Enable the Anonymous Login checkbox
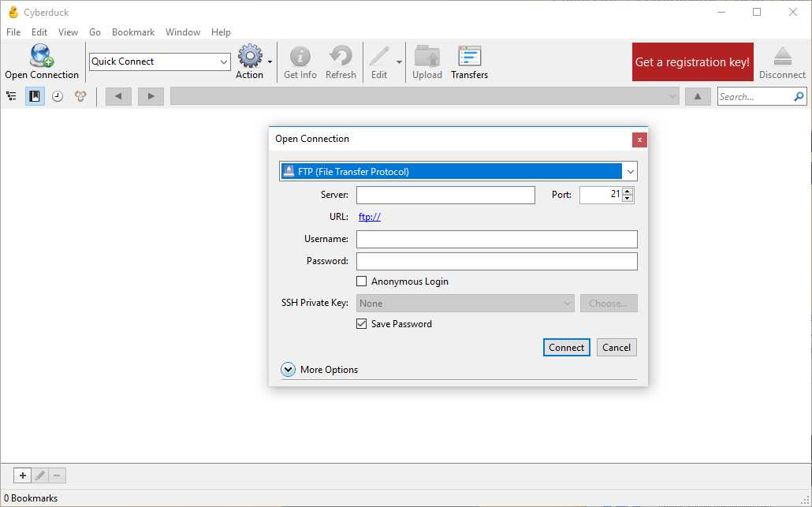The height and width of the screenshot is (507, 812). click(x=362, y=281)
